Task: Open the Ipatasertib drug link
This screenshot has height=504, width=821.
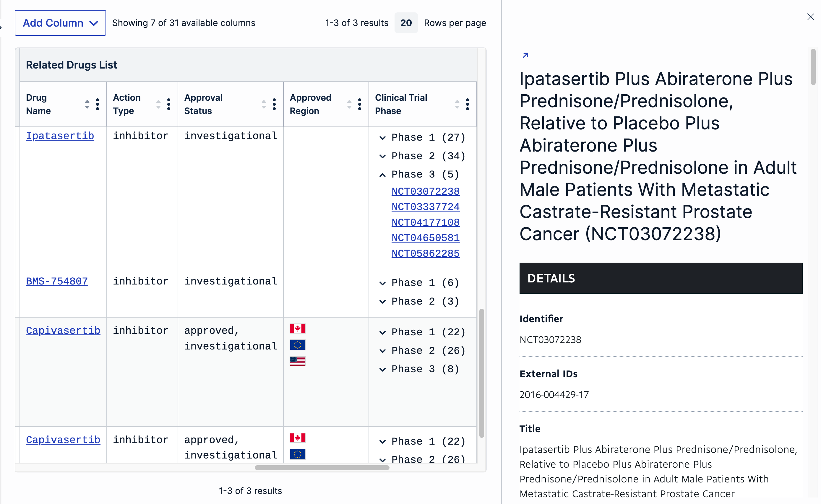Action: 60,136
